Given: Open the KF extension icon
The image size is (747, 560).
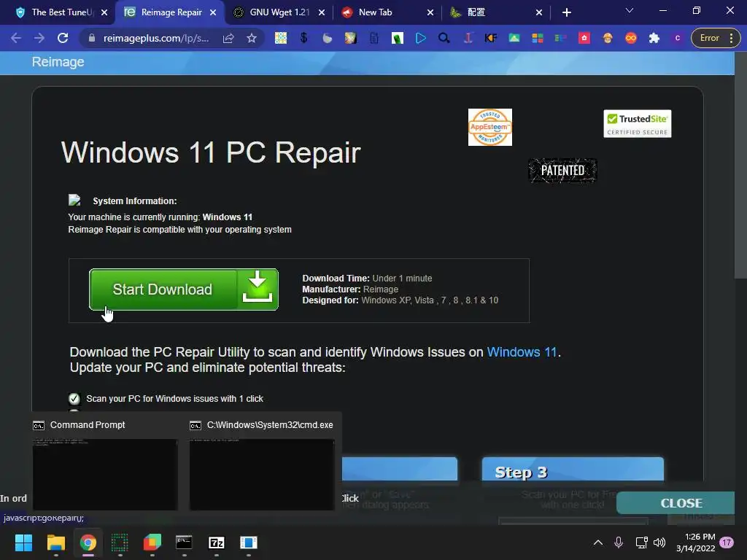Looking at the screenshot, I should [x=491, y=38].
